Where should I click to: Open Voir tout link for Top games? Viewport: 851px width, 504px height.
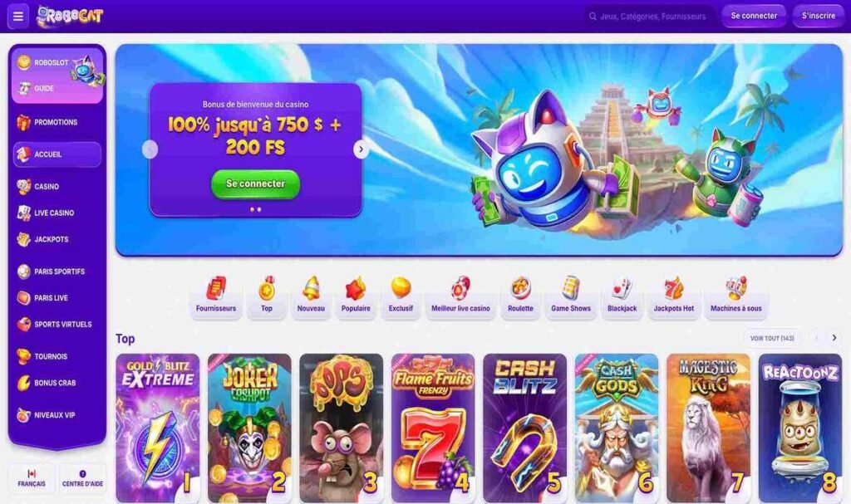[772, 338]
